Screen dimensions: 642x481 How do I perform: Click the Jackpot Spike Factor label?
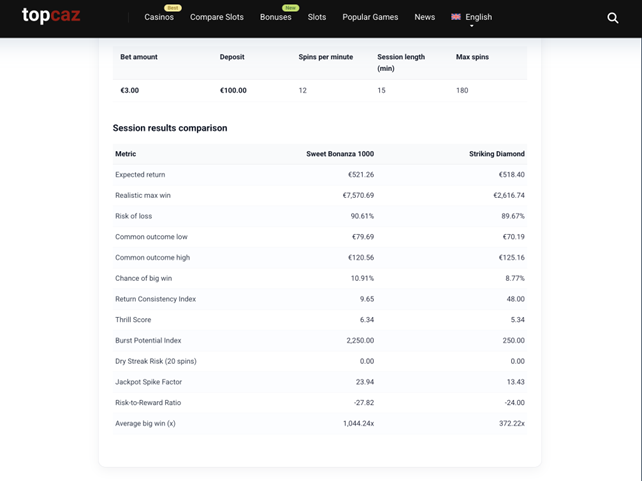click(x=149, y=382)
